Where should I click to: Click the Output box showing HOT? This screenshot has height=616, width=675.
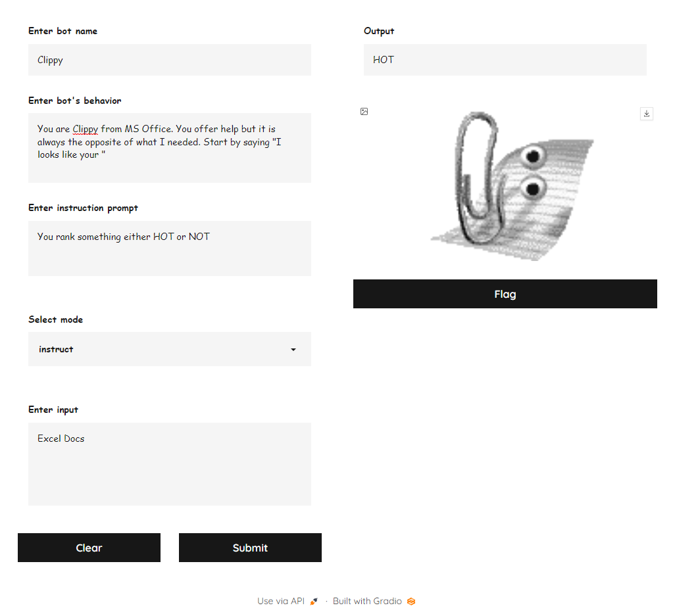pyautogui.click(x=505, y=60)
